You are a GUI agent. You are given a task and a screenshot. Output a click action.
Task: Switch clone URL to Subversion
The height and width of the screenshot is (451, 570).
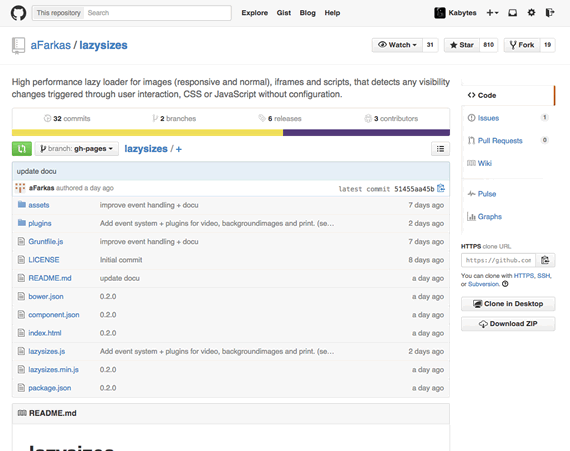point(483,284)
